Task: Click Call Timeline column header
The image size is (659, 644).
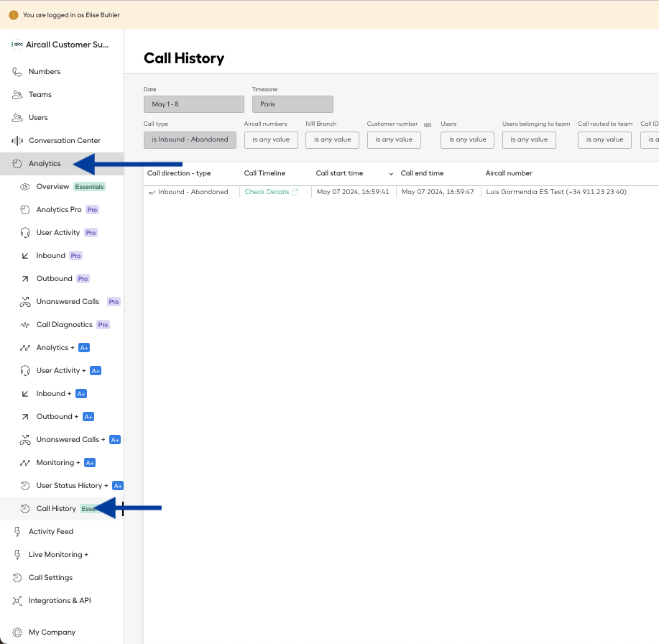Action: tap(264, 173)
